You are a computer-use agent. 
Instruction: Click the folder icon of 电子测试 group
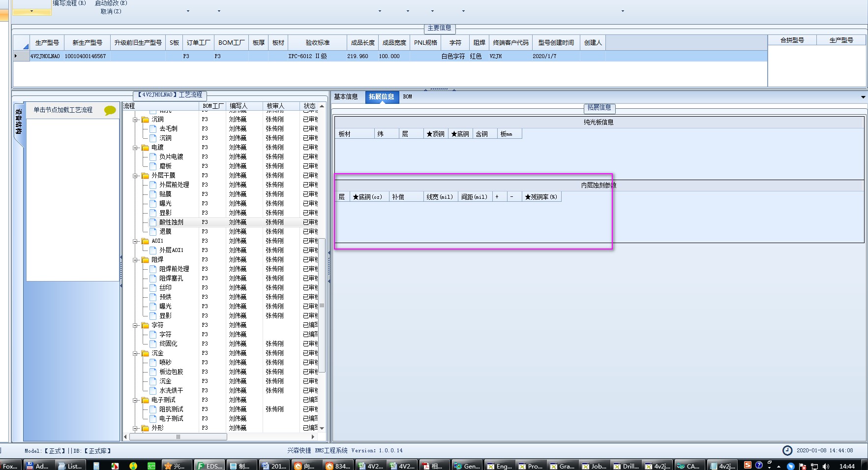pos(145,400)
